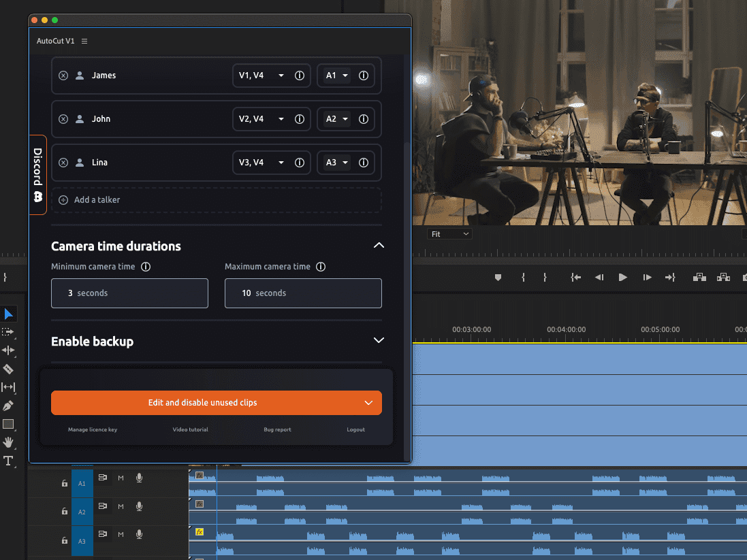The width and height of the screenshot is (747, 560).
Task: Open the Bug report link
Action: 277,429
